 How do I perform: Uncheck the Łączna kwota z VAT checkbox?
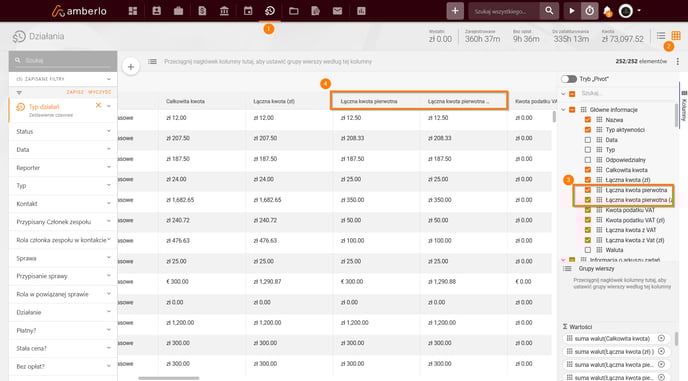(x=588, y=230)
